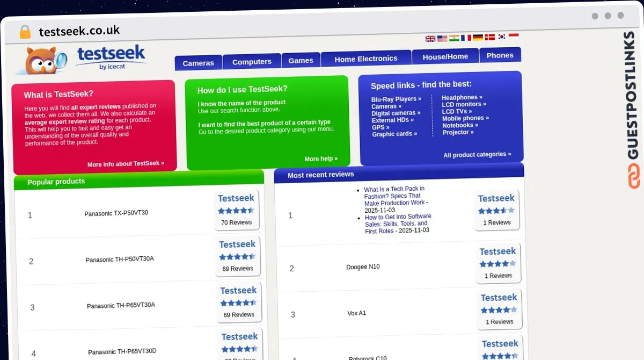Open Testseek rating badge for Vox A1
644x360 pixels.
[500, 309]
